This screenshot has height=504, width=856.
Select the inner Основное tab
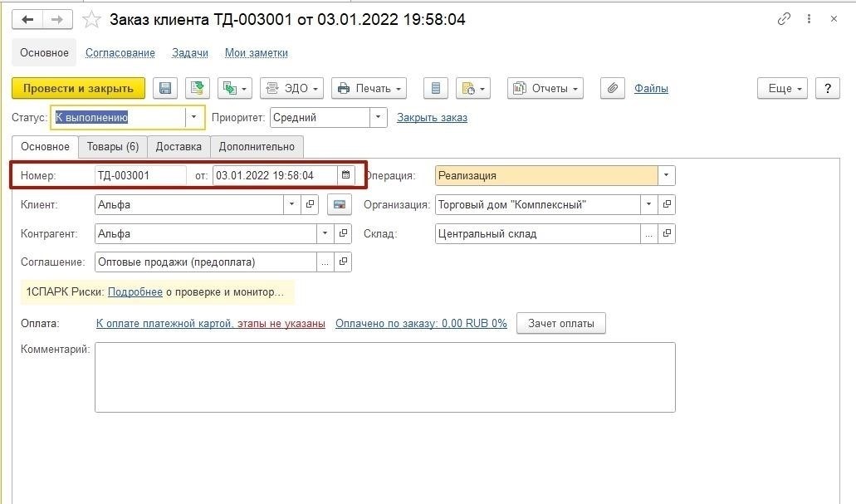click(46, 147)
